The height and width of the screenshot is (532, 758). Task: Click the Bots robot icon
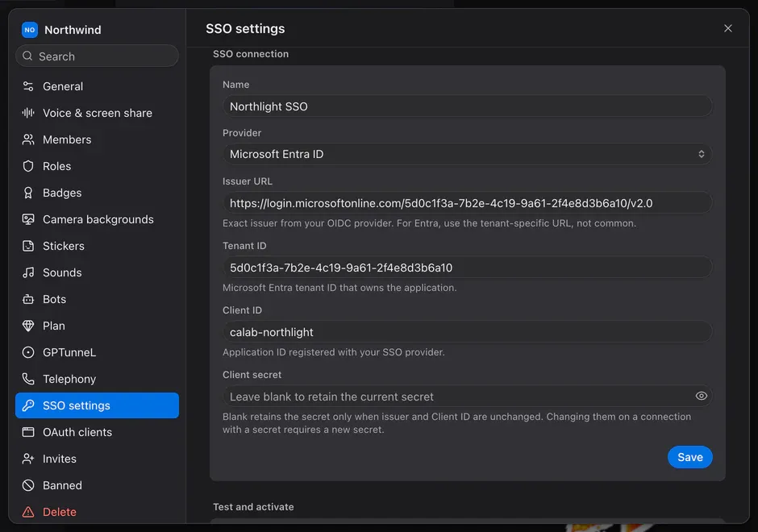[28, 299]
